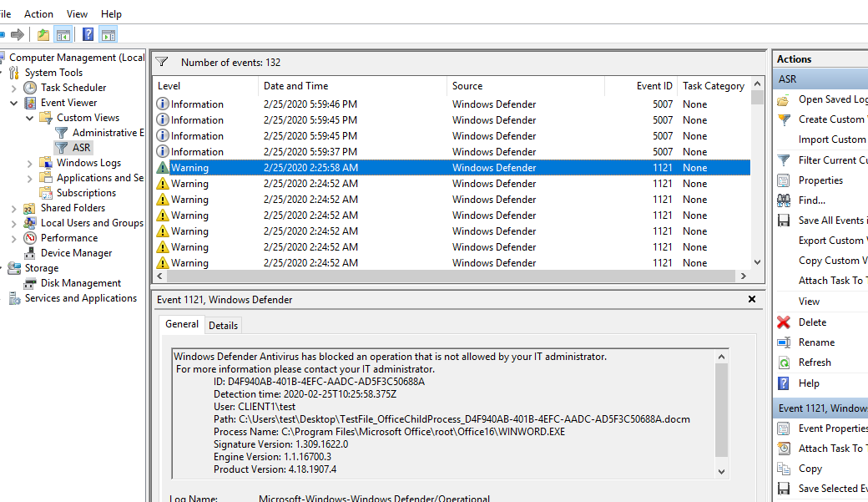Screen dimensions: 868x502
Task: Select Storage in the console tree
Action: point(42,268)
